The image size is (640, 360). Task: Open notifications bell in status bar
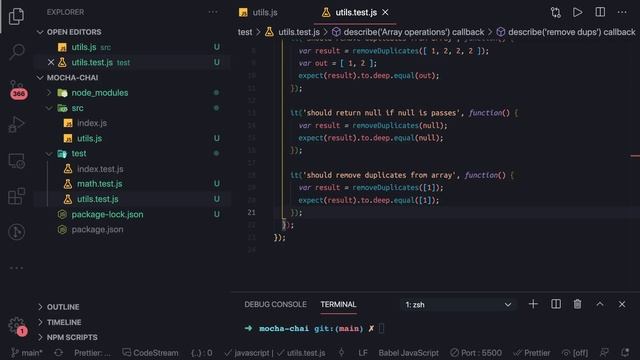click(x=625, y=353)
